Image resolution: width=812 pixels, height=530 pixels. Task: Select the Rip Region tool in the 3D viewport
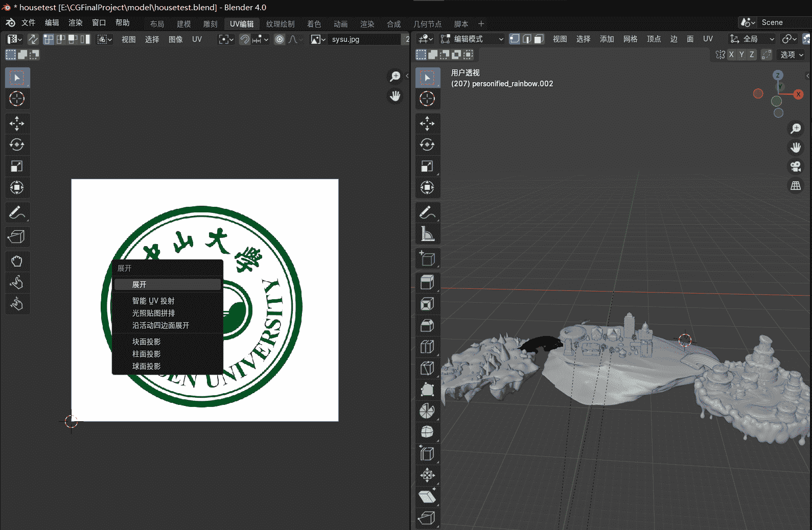[428, 518]
